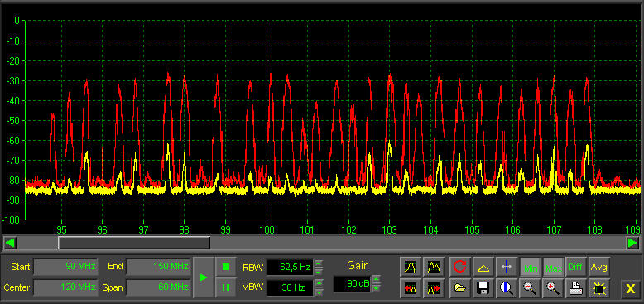
Task: Print the spectrum with printer icon
Action: point(576,289)
